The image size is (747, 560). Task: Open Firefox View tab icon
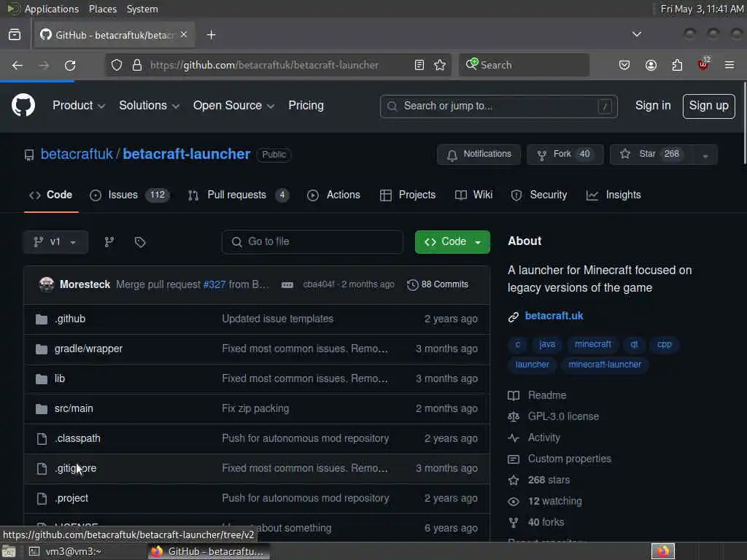(x=15, y=35)
